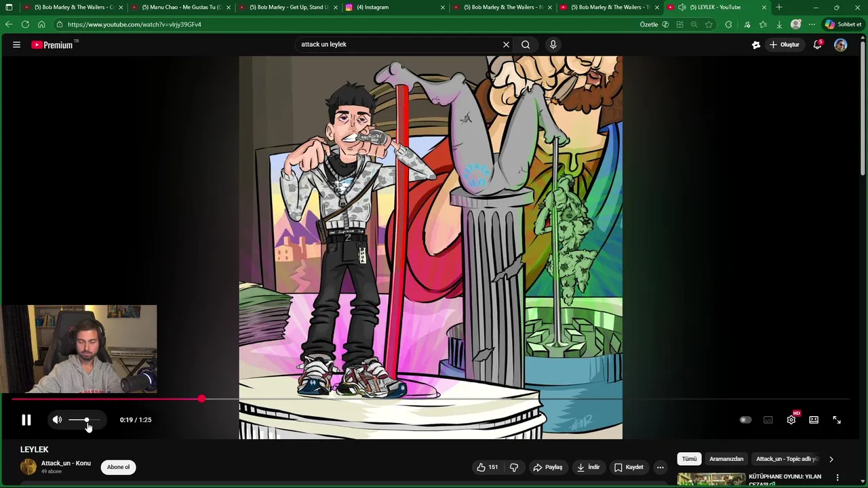Screen dimensions: 868x488
Task: Add this page to favorites star
Action: (x=709, y=24)
